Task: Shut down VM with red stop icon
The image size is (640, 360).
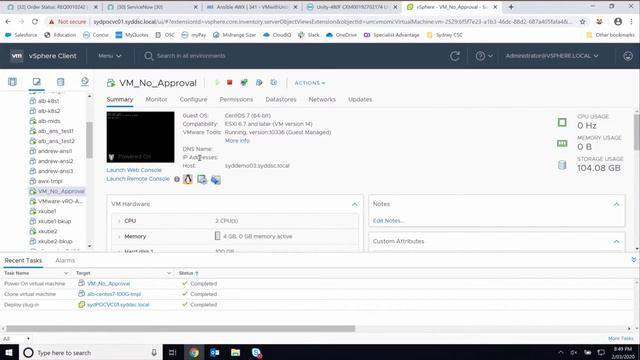Action: pyautogui.click(x=229, y=82)
